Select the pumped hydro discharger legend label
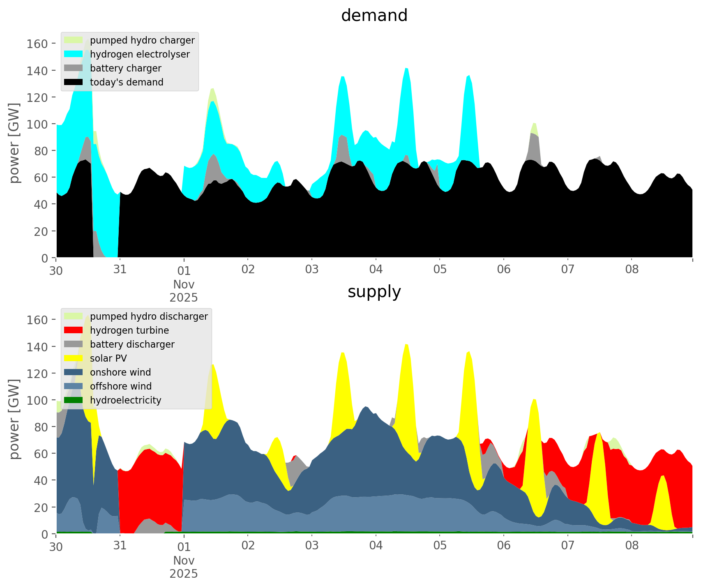Screen dimensions: 701x588 tap(149, 316)
